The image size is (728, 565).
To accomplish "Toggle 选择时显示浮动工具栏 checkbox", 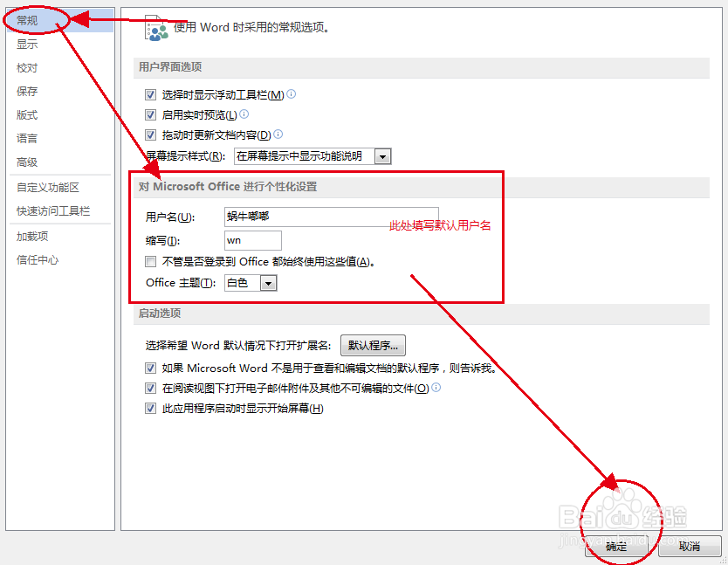I will click(150, 95).
